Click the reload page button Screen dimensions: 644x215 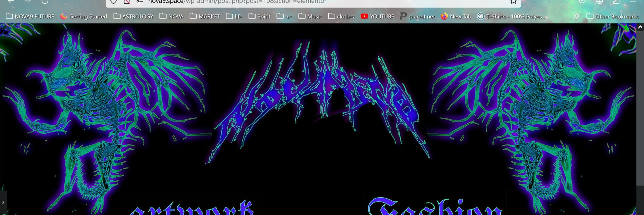[x=45, y=2]
